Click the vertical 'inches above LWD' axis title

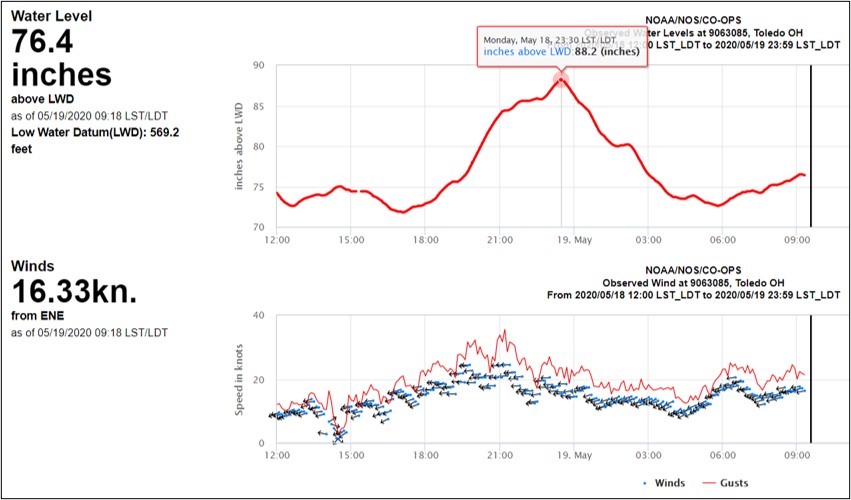239,147
